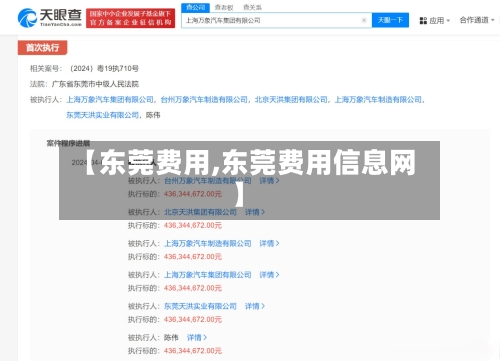The image size is (500, 361).
Task: Open the 应用 dropdown menu
Action: 439,21
